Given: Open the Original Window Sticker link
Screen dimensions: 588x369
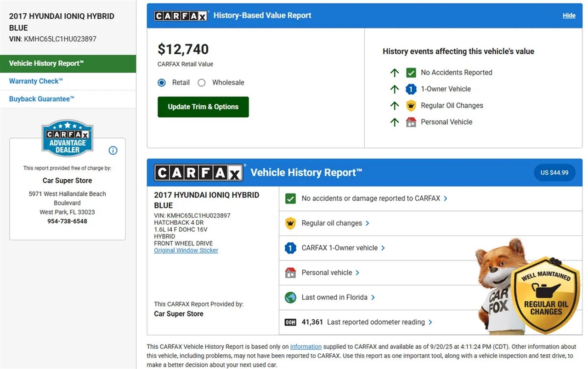Looking at the screenshot, I should (186, 250).
